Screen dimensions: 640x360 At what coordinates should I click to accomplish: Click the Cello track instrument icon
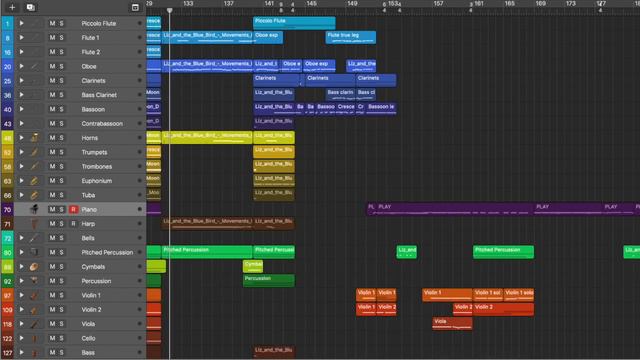pyautogui.click(x=34, y=338)
